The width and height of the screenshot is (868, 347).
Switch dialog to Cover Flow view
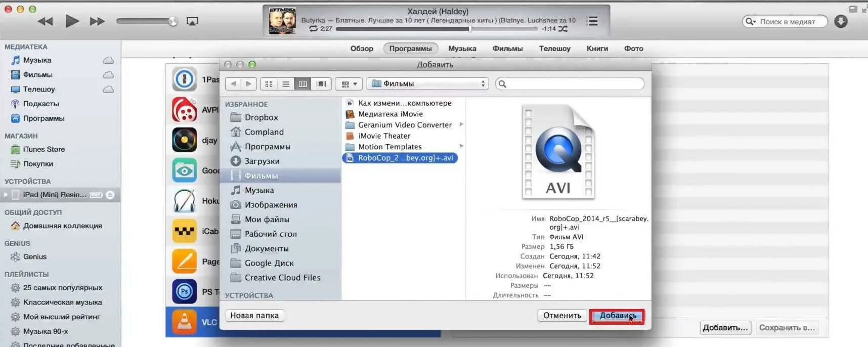(x=321, y=84)
